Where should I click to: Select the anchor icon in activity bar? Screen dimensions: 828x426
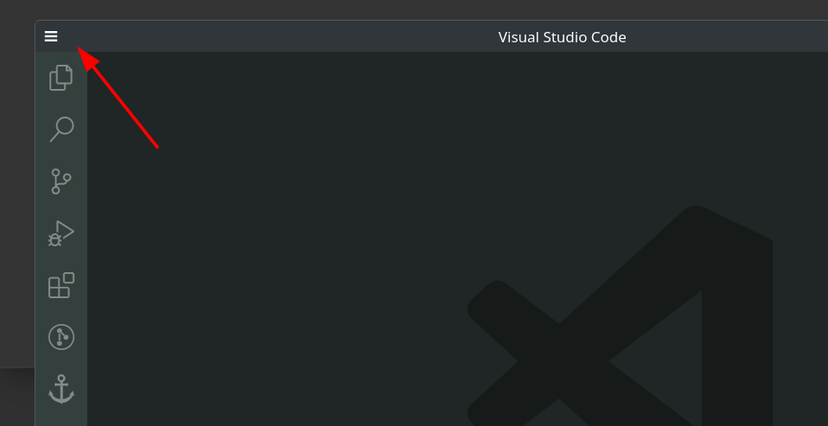tap(61, 390)
